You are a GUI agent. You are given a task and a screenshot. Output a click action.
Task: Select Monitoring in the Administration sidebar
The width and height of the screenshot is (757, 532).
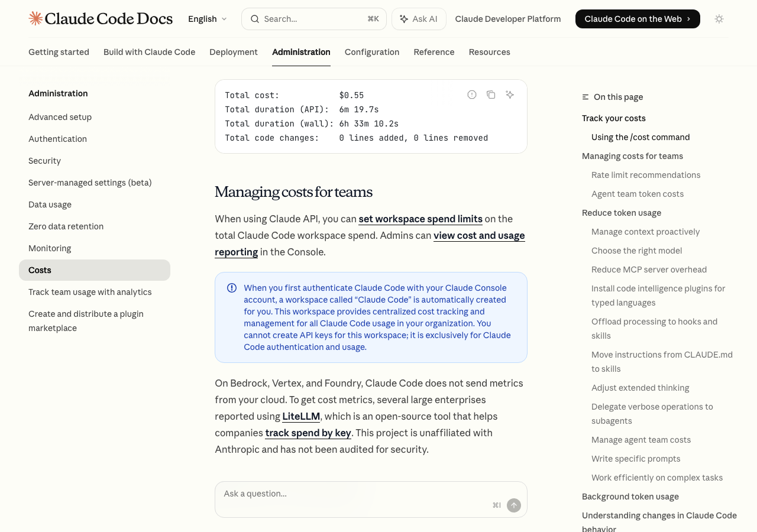(x=50, y=248)
